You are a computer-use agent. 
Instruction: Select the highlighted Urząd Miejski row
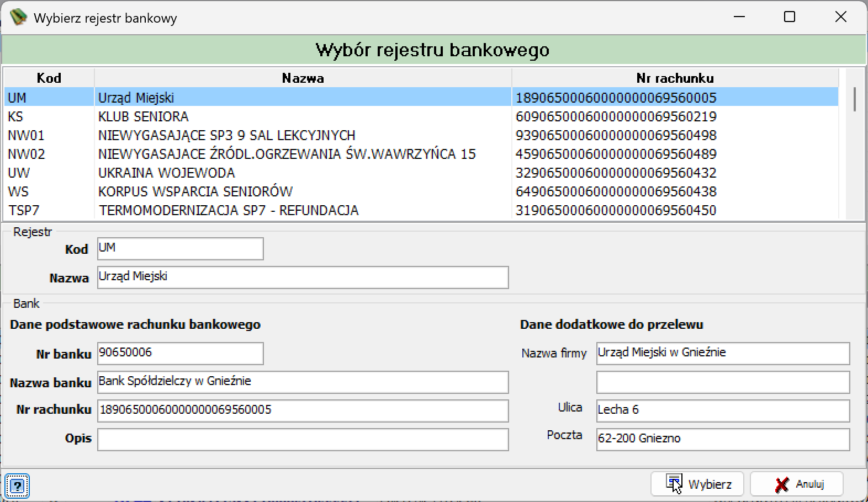[x=421, y=98]
